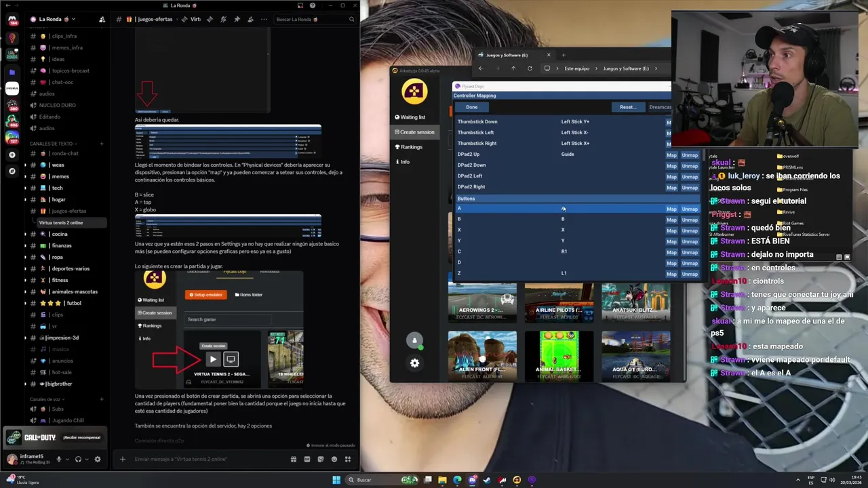Open the Waiting list tab in Arkadyzja
Screen dimensions: 868x488
coord(410,117)
